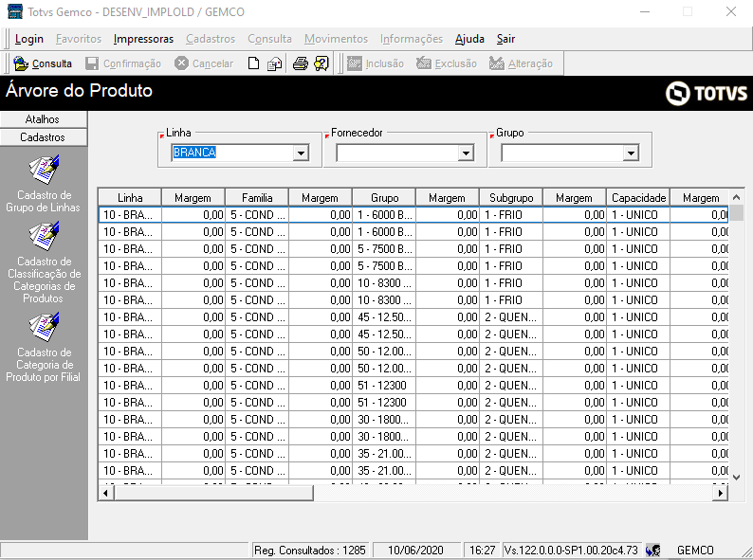Click the status bar connection icon
This screenshot has width=753, height=560.
click(652, 550)
